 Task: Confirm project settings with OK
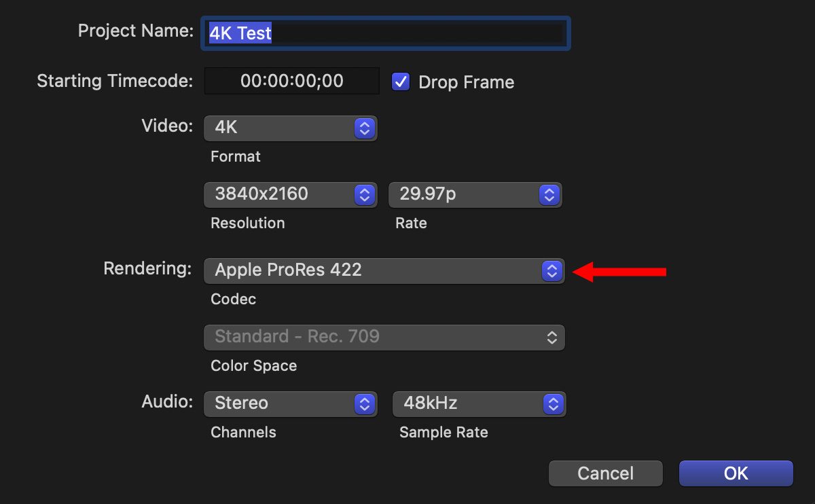[x=736, y=473]
